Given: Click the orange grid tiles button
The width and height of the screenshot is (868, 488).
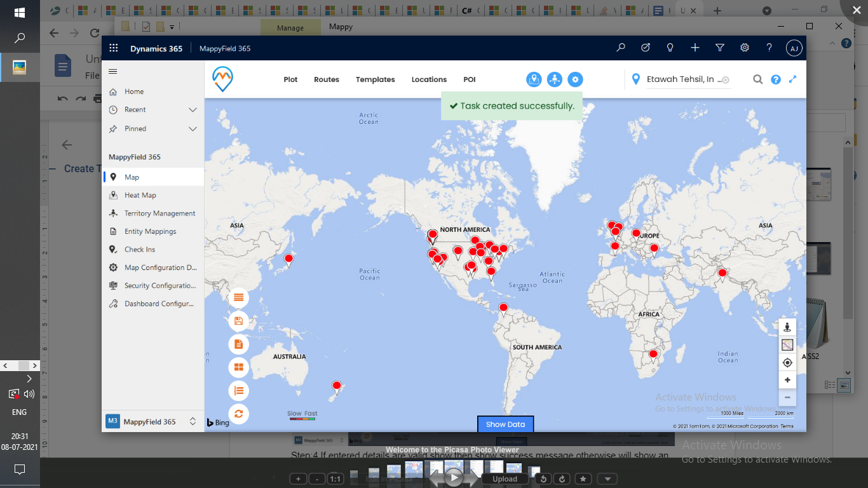Looking at the screenshot, I should [238, 367].
